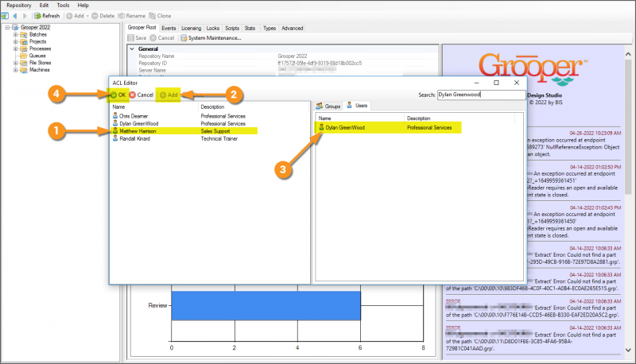The width and height of the screenshot is (636, 364).
Task: Switch to the Groups tab in ACL Editor
Action: point(328,106)
